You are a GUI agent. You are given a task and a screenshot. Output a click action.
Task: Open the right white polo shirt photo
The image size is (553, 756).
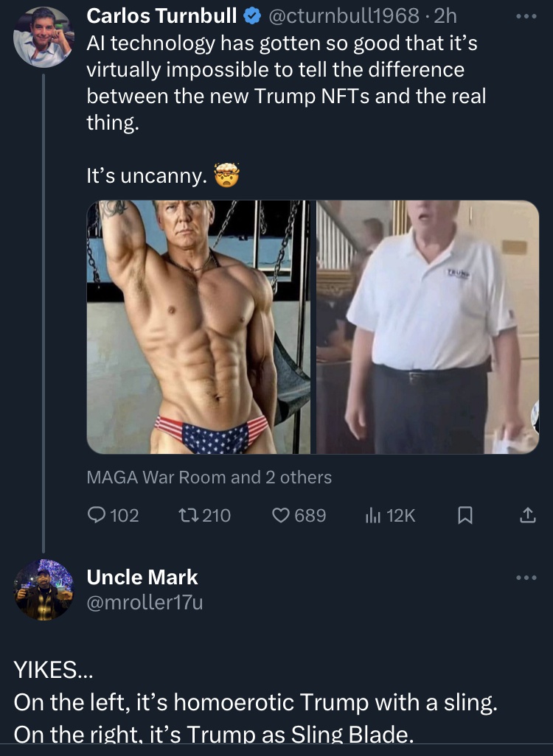(x=428, y=327)
